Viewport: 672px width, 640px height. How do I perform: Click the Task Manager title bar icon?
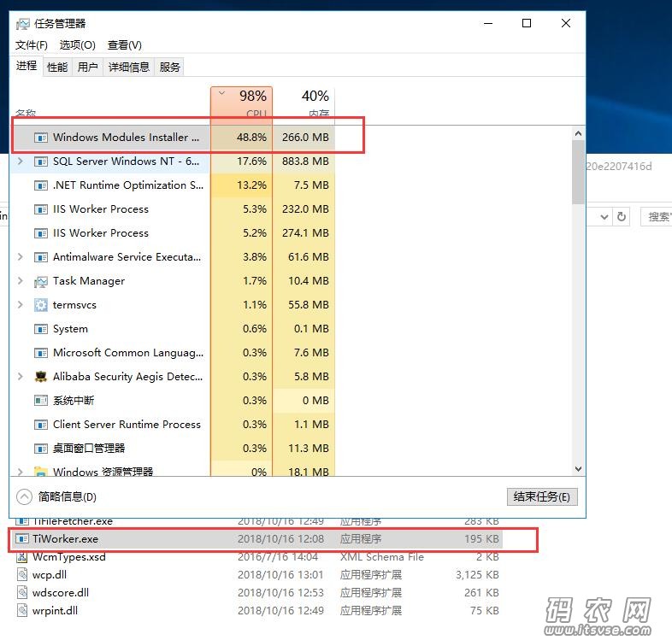click(23, 24)
